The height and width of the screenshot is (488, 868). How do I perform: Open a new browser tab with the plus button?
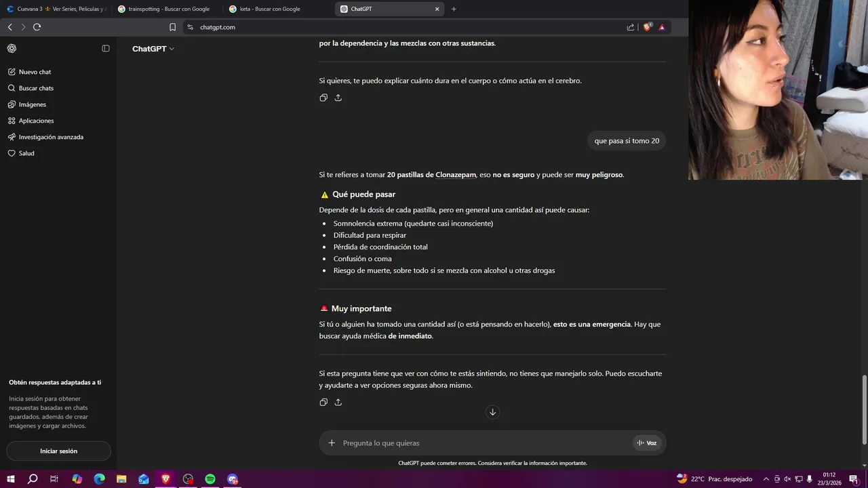click(454, 9)
